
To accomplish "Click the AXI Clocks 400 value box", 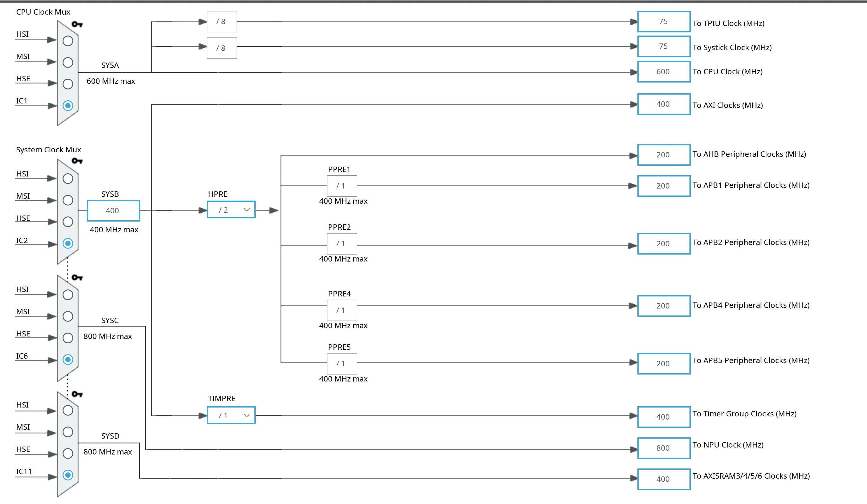I will click(664, 104).
